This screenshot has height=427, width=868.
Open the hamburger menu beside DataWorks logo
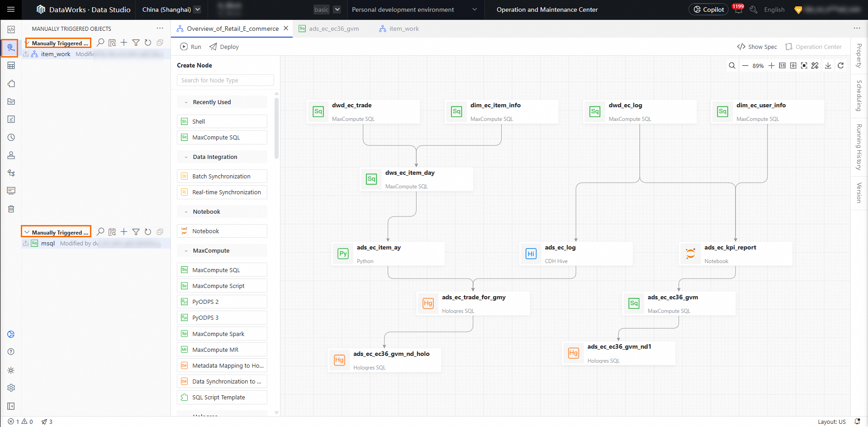click(11, 10)
